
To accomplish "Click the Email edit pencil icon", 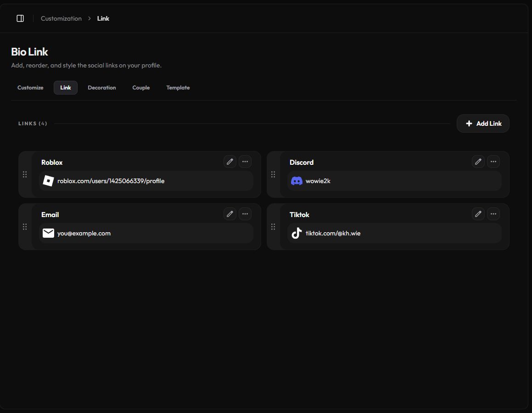I will pyautogui.click(x=230, y=214).
